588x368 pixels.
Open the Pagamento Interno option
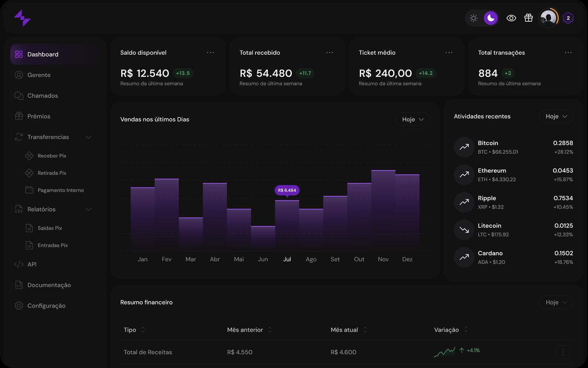click(61, 190)
